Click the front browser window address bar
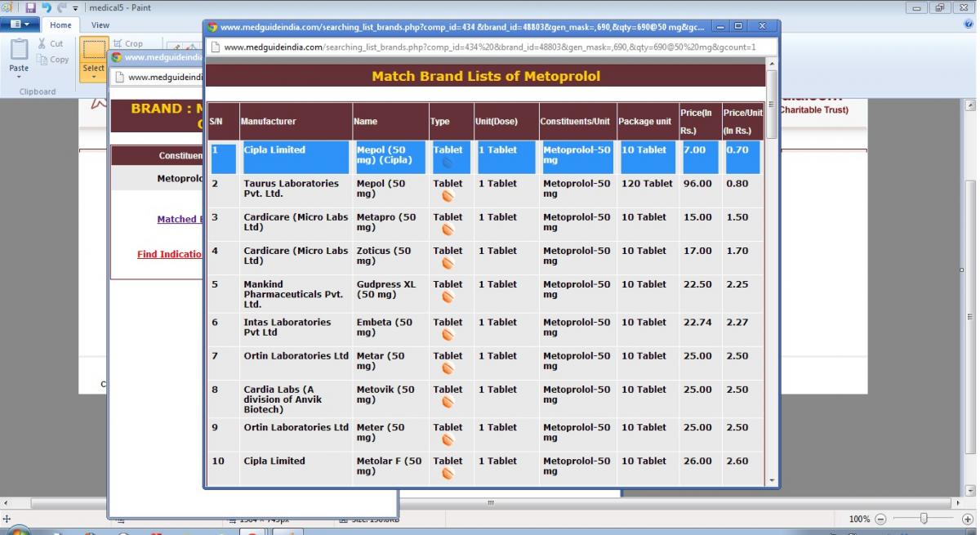Image resolution: width=980 pixels, height=535 pixels. (488, 47)
